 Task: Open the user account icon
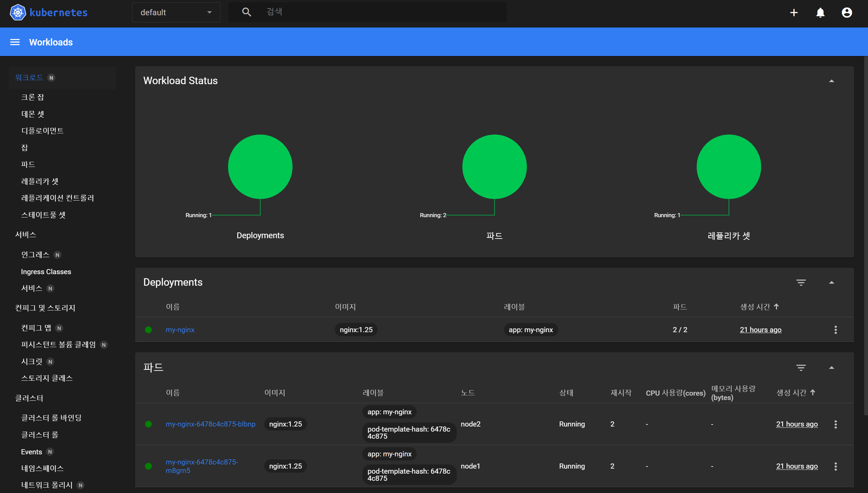(x=847, y=13)
